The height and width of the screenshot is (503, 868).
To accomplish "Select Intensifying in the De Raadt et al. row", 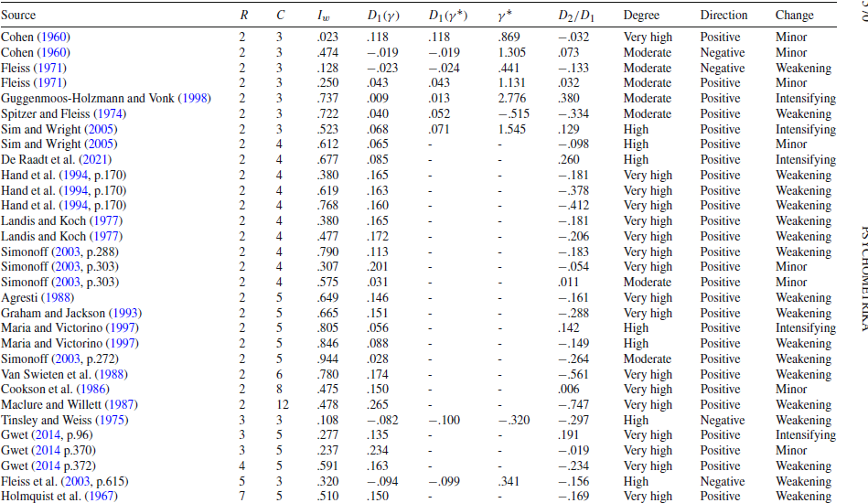I will [x=806, y=160].
